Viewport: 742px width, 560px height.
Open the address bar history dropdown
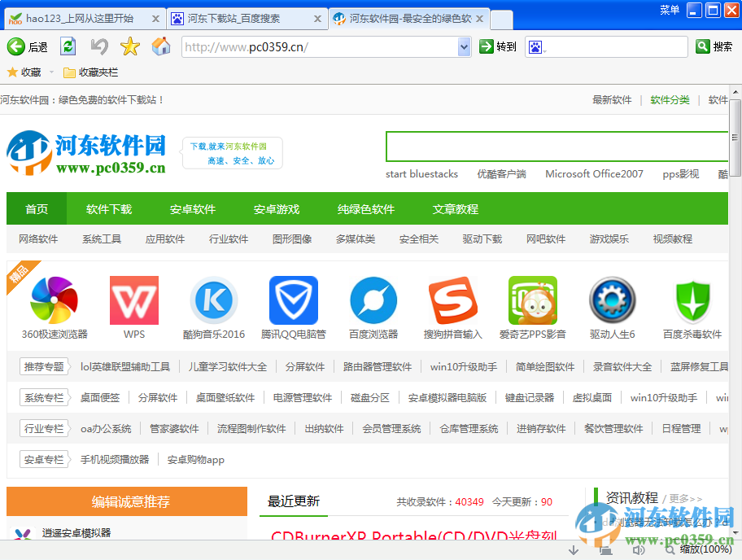pos(463,46)
